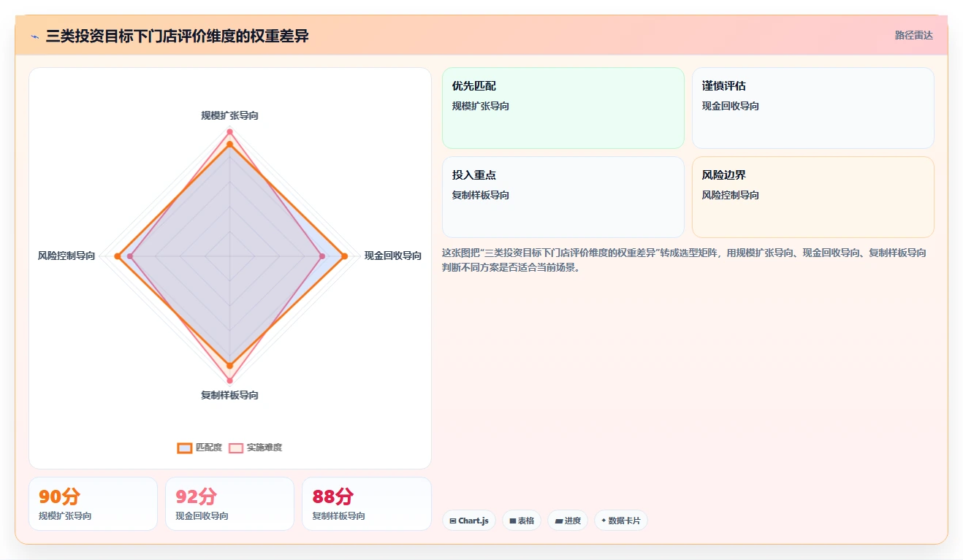Click the 复制样板导向 radar axis label
963x560 pixels.
pos(229,395)
